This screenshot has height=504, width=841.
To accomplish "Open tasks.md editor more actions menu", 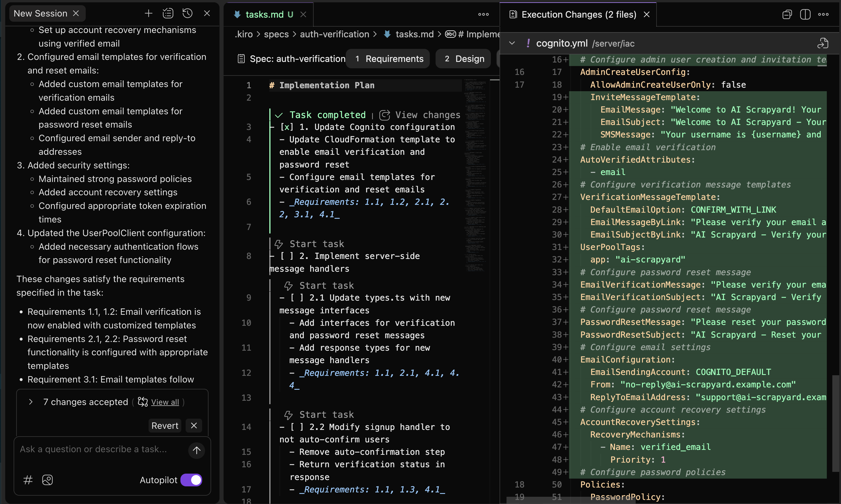I will coord(483,14).
